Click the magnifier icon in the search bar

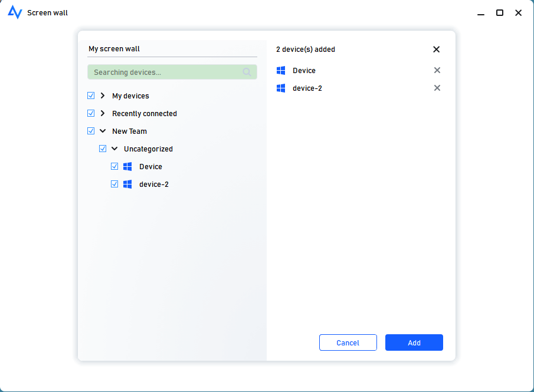[247, 71]
